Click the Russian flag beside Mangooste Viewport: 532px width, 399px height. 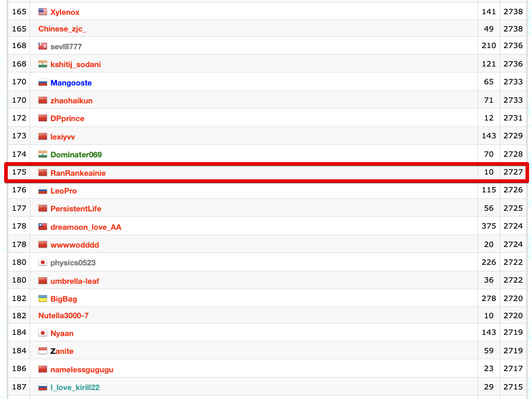click(43, 83)
